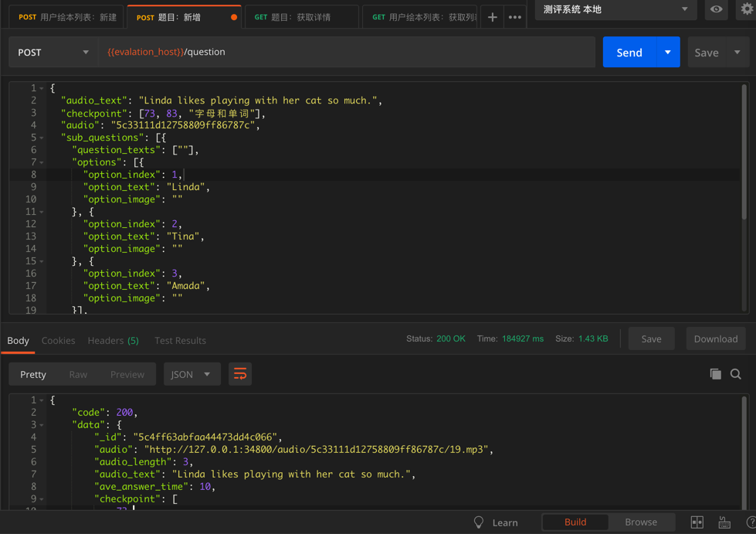Switch to the Cookies response tab
Image resolution: width=756 pixels, height=534 pixels.
[59, 340]
